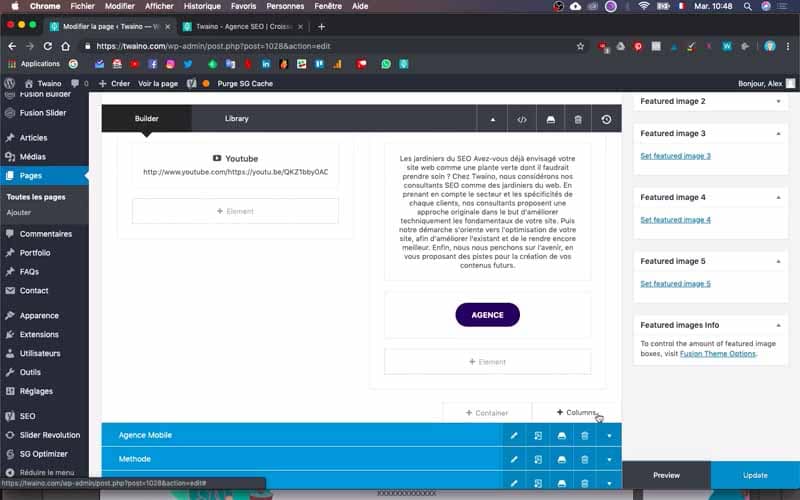Viewport: 800px width, 500px height.
Task: Bookmark the page with the star icon
Action: point(580,46)
